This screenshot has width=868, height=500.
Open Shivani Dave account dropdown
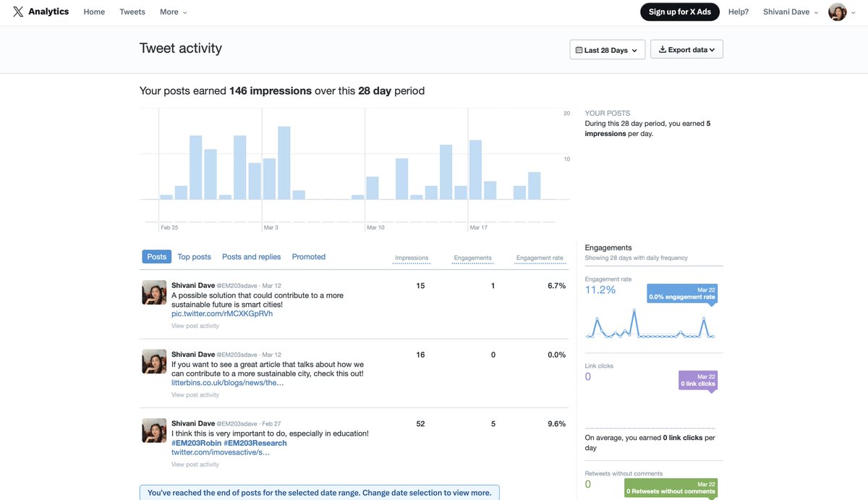(x=791, y=12)
